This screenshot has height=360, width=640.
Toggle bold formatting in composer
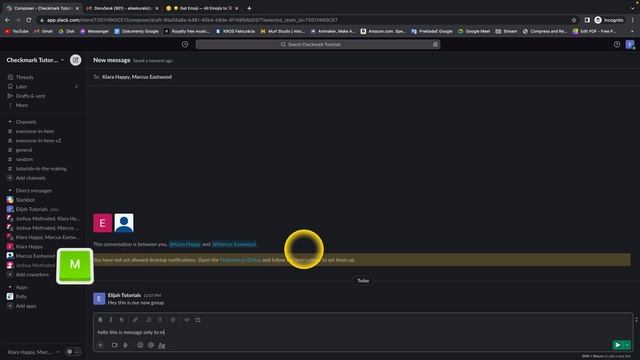(x=100, y=320)
